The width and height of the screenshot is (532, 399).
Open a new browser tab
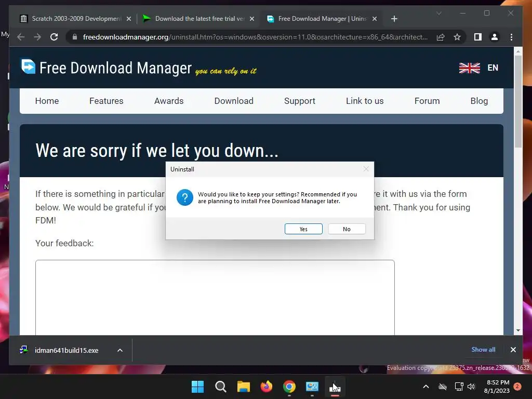pos(394,19)
